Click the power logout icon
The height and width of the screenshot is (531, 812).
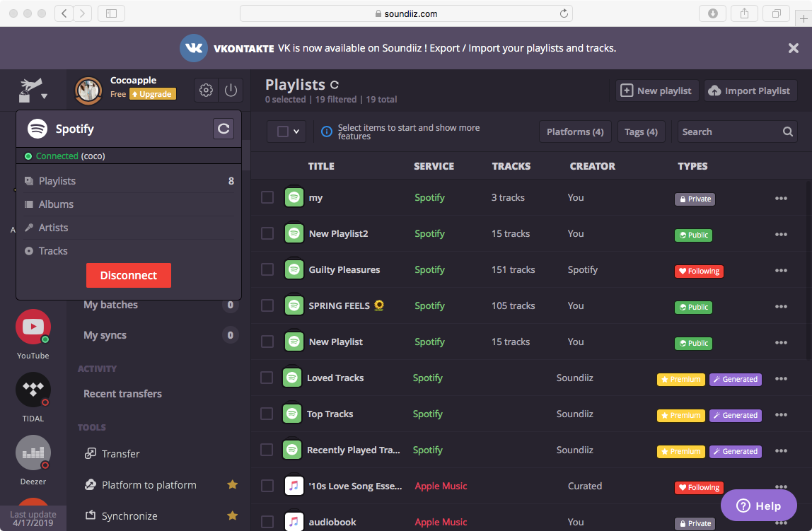coord(231,90)
